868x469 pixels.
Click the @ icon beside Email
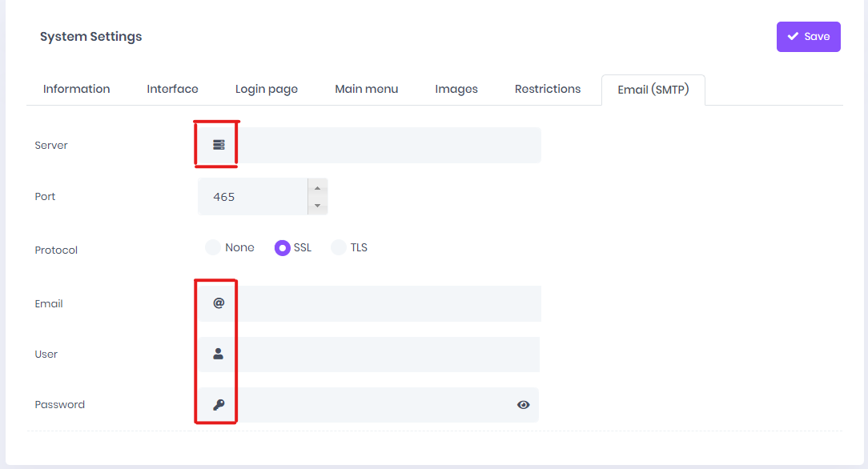[x=219, y=303]
